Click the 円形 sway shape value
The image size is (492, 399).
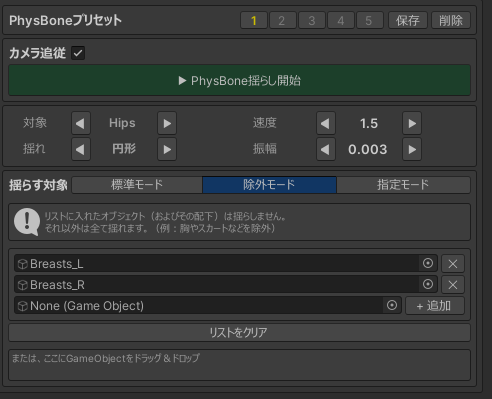[124, 149]
